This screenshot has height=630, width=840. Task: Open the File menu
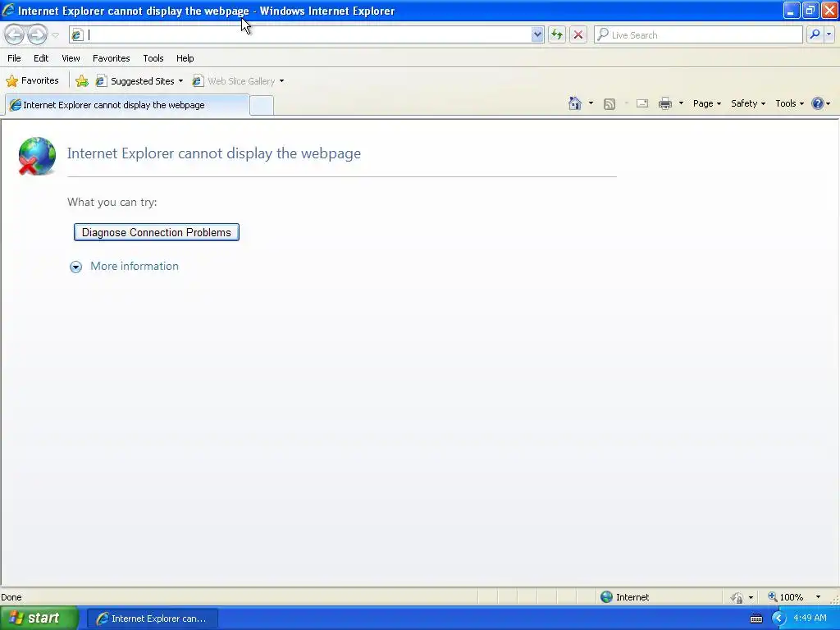point(15,58)
